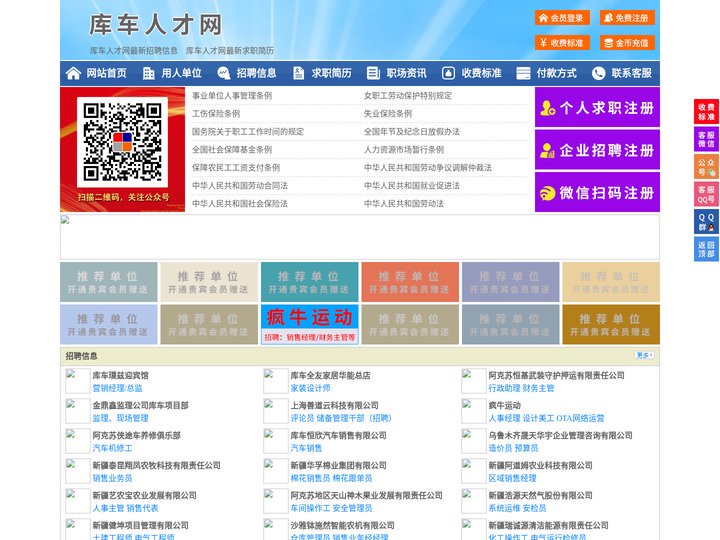Open company 阿克苏恒基武装守护押运有限责任公司
Screen dimensions: 720x540
[x=556, y=375]
